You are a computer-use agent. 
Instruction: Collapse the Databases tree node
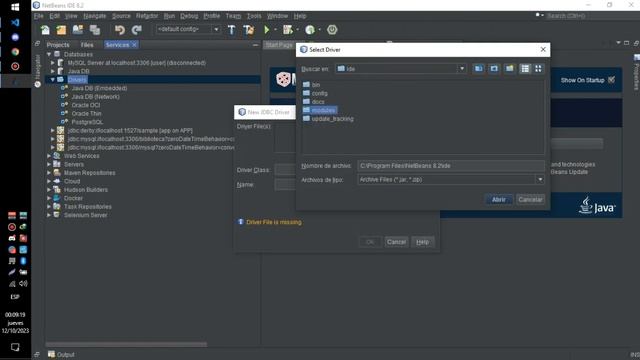[x=49, y=54]
